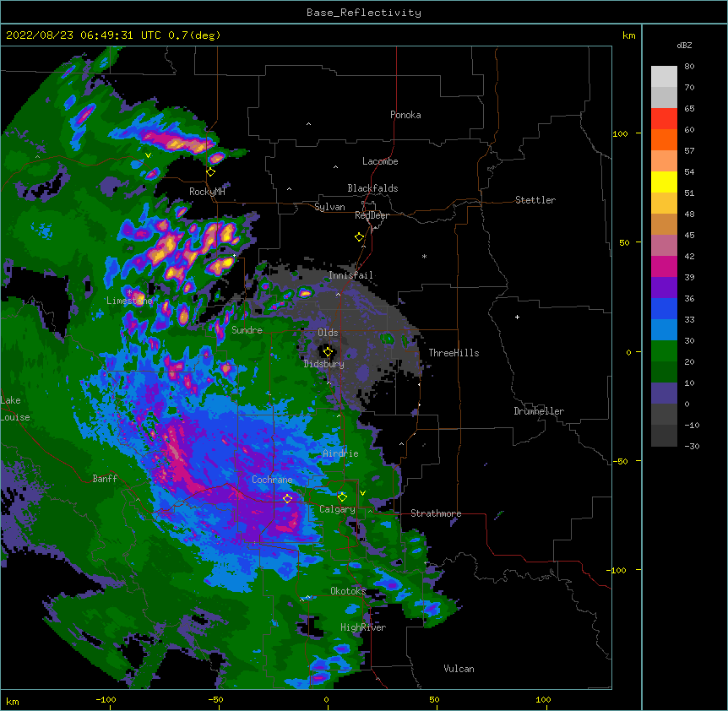Click the 42 dBZ magenta legend swatch
The image size is (728, 711).
[664, 266]
